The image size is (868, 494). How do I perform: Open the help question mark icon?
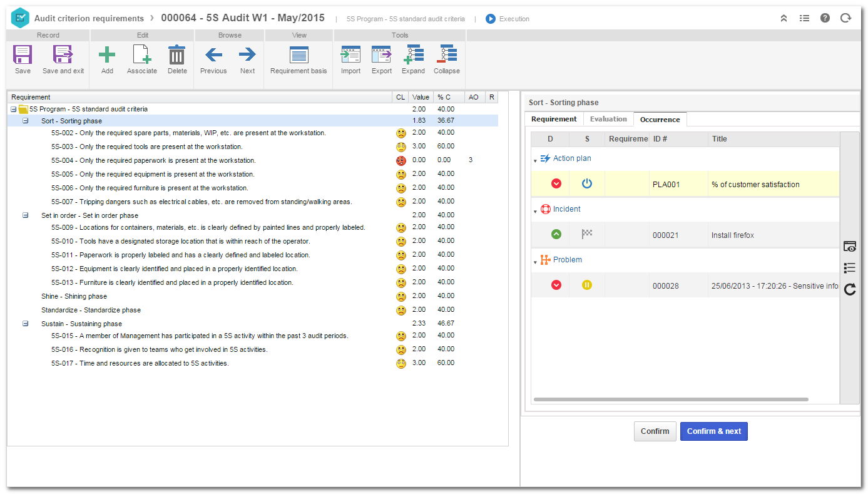[825, 18]
